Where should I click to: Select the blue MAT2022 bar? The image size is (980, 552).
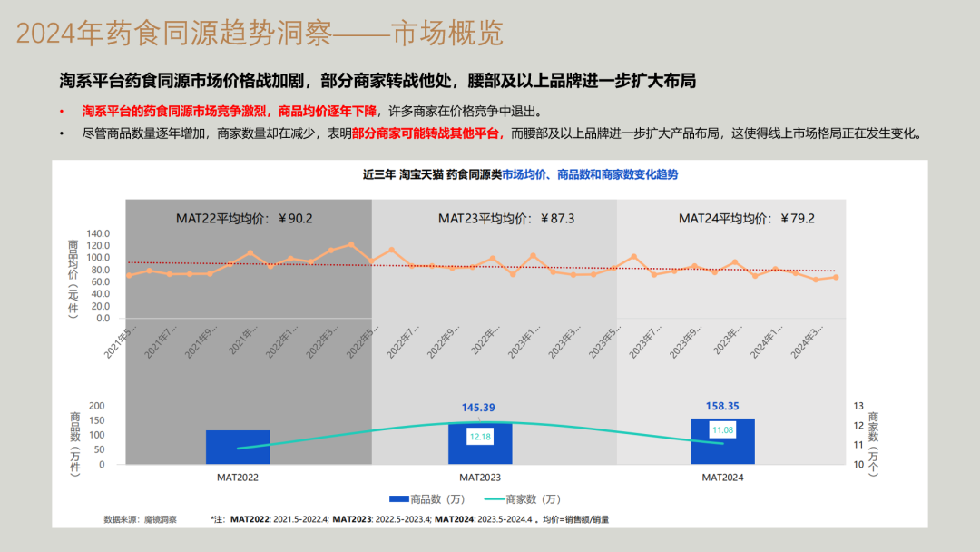tap(238, 448)
